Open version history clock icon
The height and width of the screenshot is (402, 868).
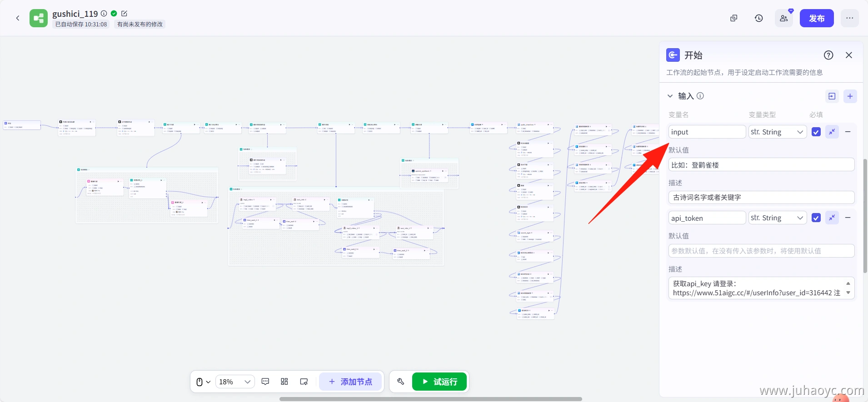click(x=758, y=18)
